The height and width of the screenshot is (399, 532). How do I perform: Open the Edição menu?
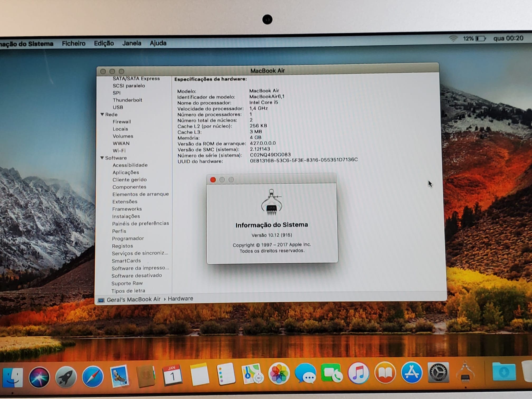(x=104, y=43)
